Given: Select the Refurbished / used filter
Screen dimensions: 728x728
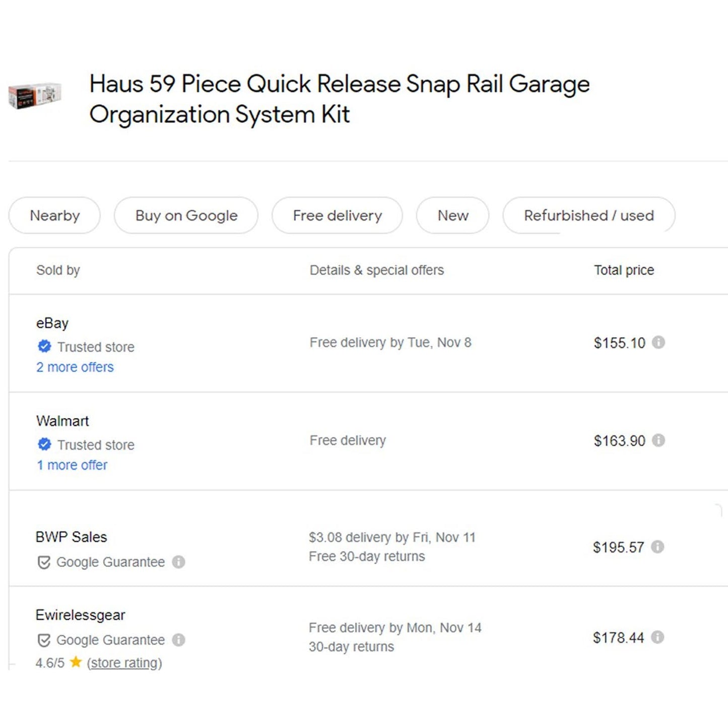Looking at the screenshot, I should [588, 216].
